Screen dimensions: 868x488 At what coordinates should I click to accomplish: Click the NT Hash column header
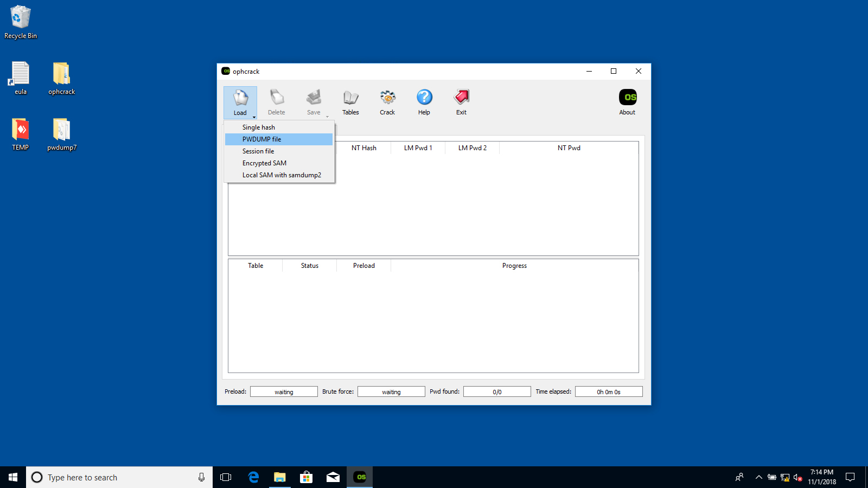[x=363, y=148]
